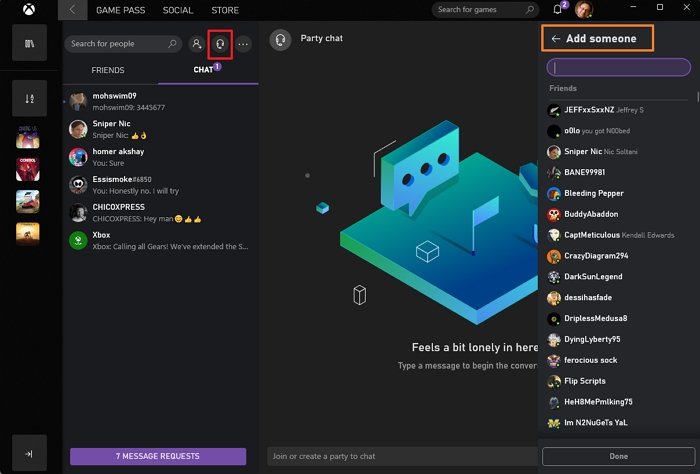The width and height of the screenshot is (700, 474).
Task: Select friend DyingLyberty95
Action: point(618,339)
